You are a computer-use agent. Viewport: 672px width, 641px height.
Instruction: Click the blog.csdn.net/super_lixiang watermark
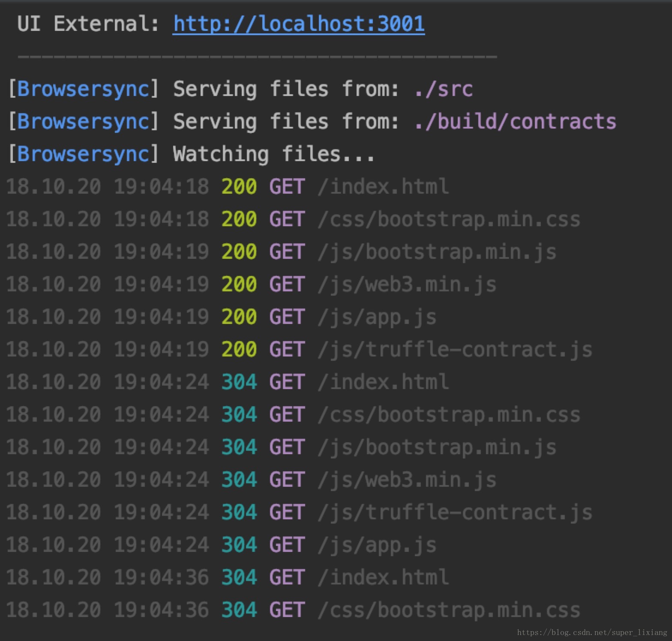pyautogui.click(x=592, y=632)
